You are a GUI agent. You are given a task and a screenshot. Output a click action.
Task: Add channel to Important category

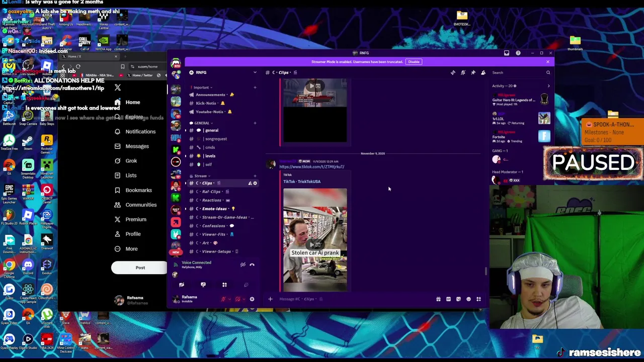pos(255,87)
